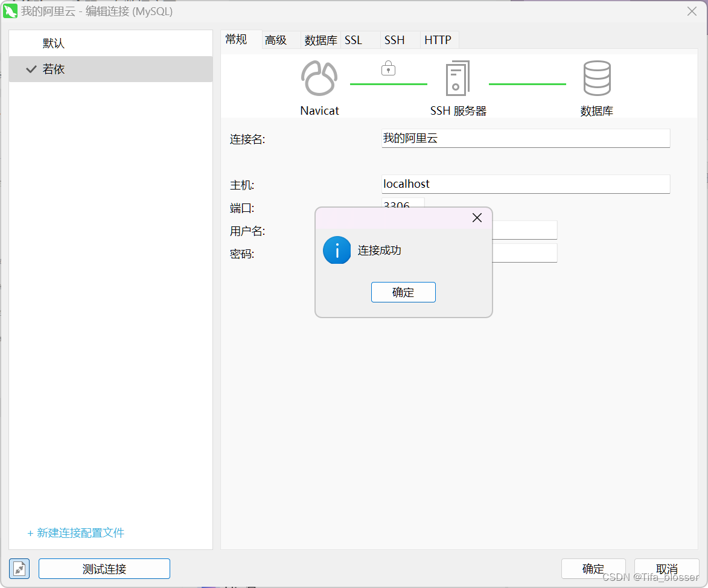Image resolution: width=708 pixels, height=588 pixels.
Task: Click the 用户名 input field
Action: (525, 230)
